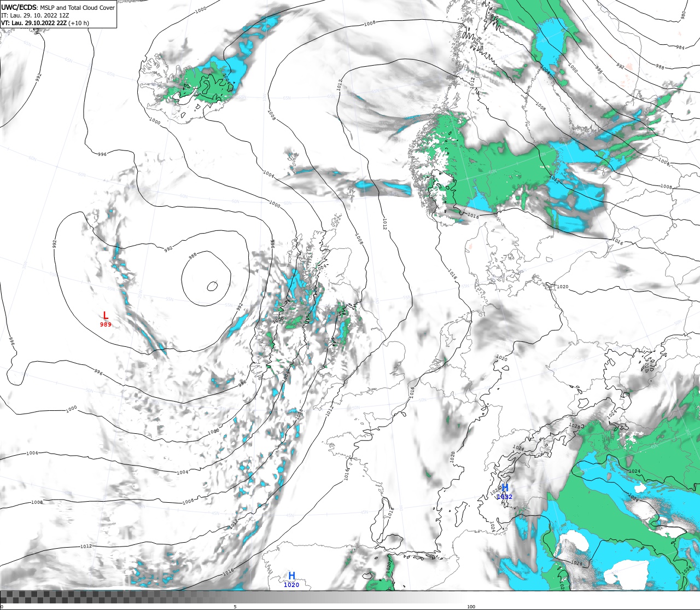Click the red L low-pressure marker
The height and width of the screenshot is (610, 700).
pyautogui.click(x=106, y=316)
